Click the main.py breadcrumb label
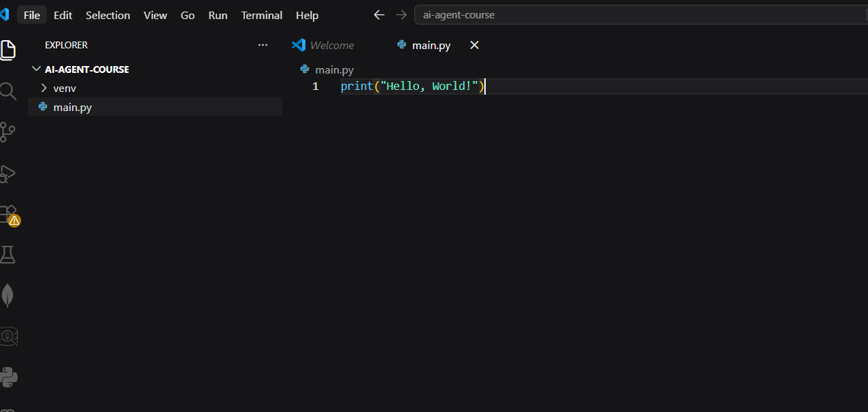This screenshot has width=868, height=412. click(x=335, y=69)
